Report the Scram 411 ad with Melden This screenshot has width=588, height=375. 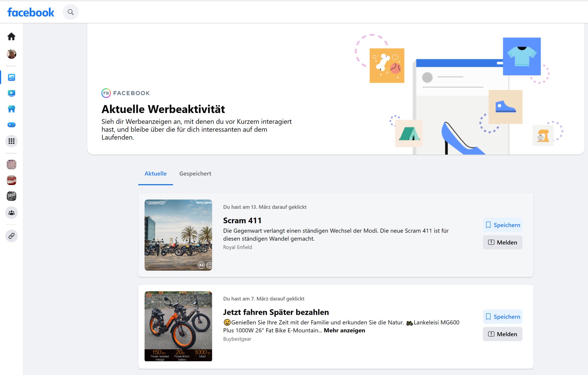click(x=502, y=242)
